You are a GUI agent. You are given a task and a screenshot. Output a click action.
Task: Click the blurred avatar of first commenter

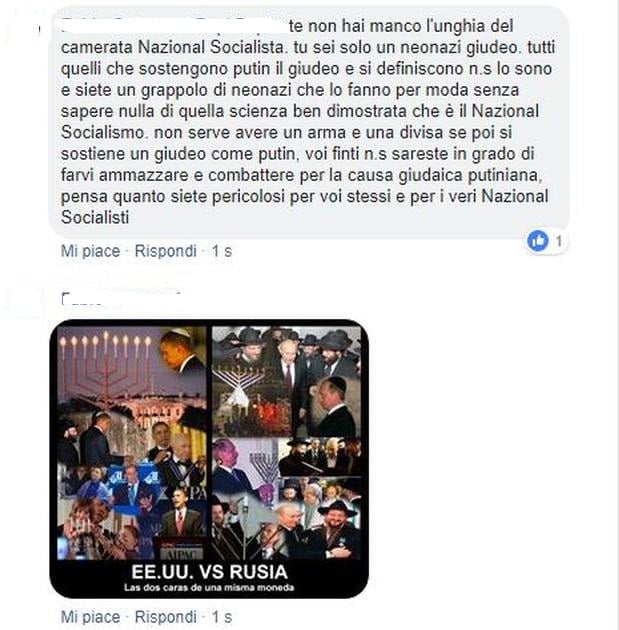point(24,30)
